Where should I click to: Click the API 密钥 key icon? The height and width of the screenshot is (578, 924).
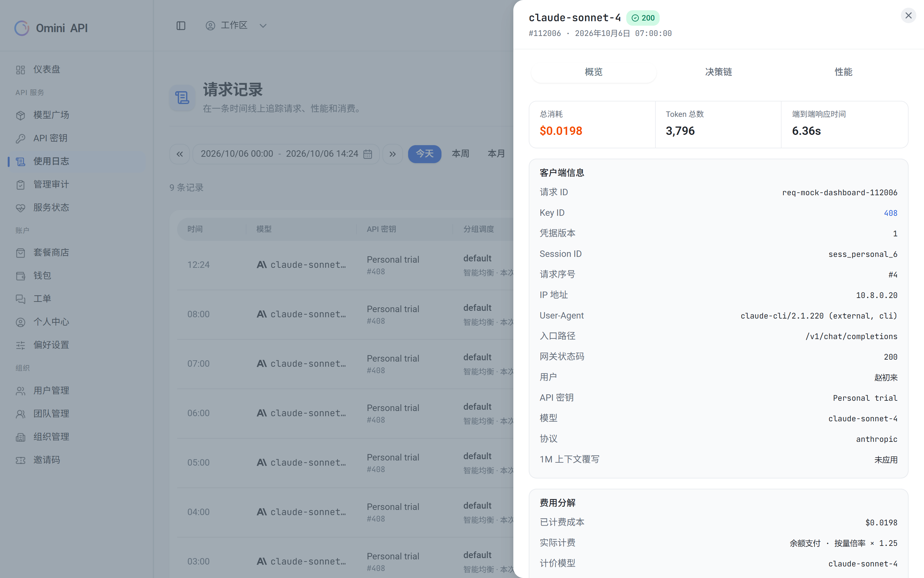21,138
